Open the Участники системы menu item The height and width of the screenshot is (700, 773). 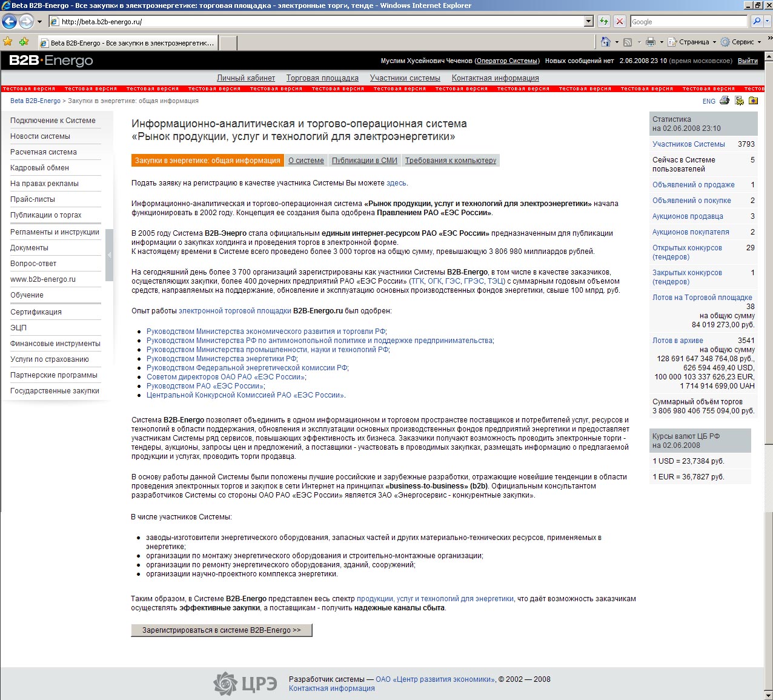click(x=405, y=78)
